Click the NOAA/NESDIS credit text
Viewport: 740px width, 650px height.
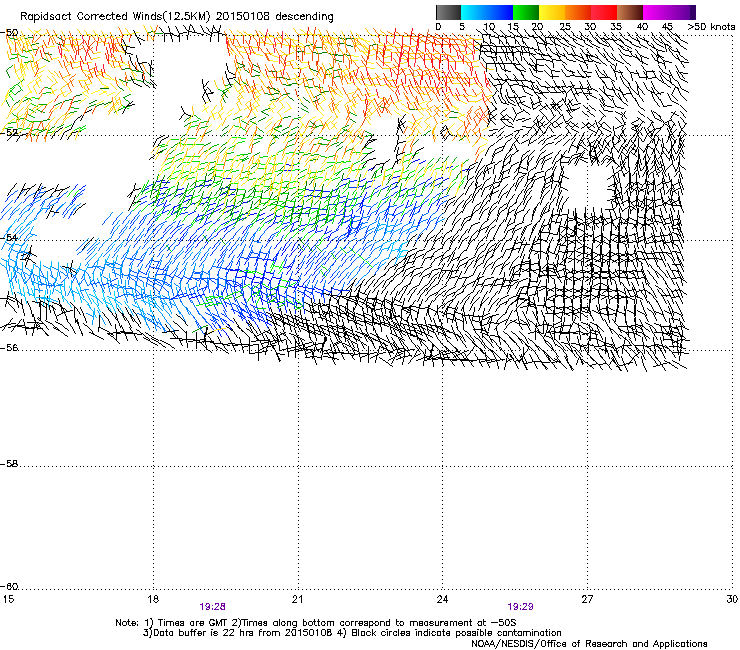click(x=589, y=644)
